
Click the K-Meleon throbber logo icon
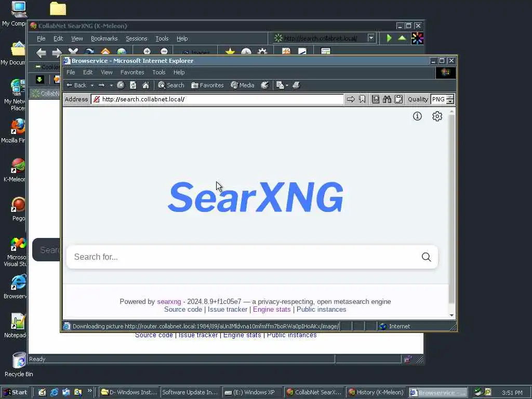pyautogui.click(x=417, y=38)
